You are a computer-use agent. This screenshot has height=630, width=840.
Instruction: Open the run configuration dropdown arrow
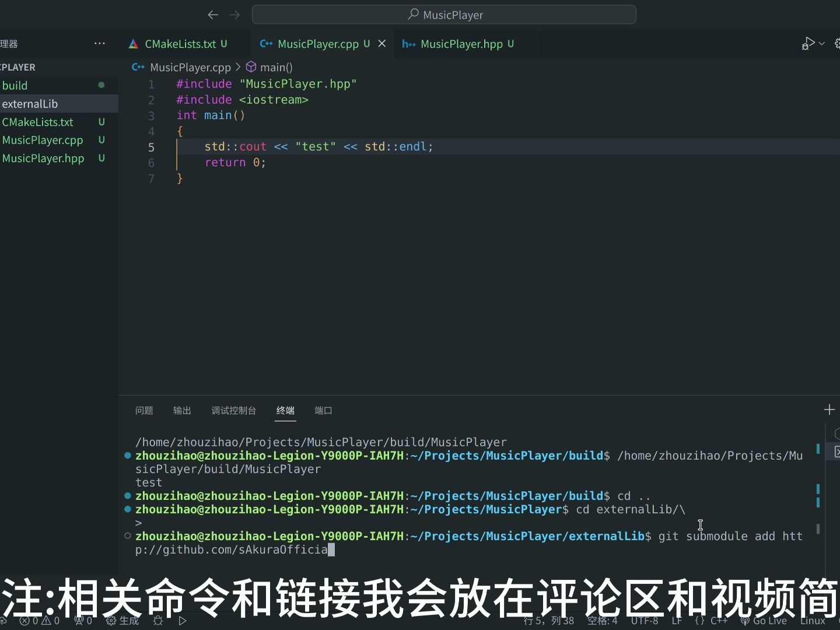(822, 43)
